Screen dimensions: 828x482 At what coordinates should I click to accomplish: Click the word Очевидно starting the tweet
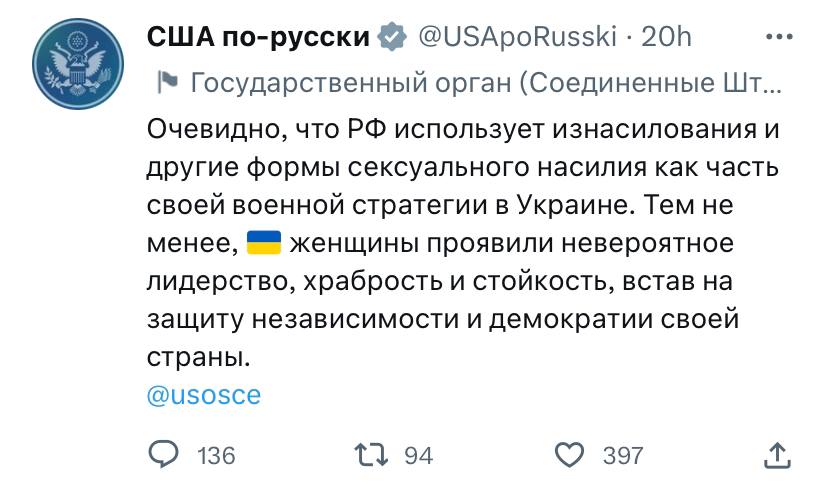[210, 129]
